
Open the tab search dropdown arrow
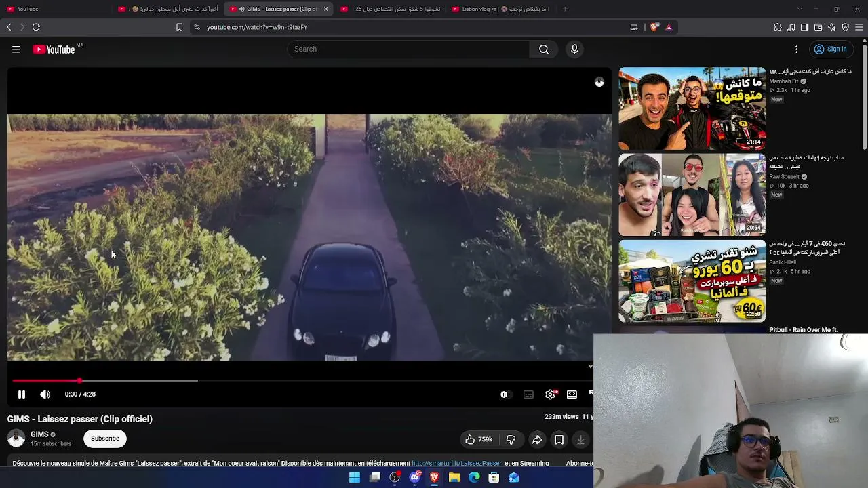(800, 9)
